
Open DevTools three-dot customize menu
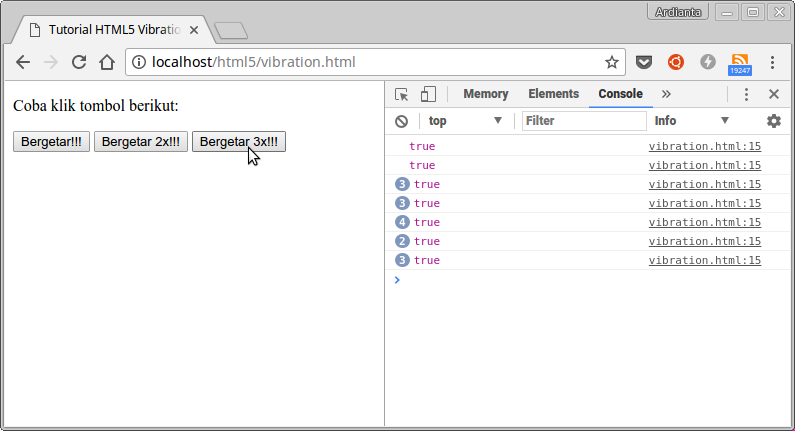click(x=746, y=94)
